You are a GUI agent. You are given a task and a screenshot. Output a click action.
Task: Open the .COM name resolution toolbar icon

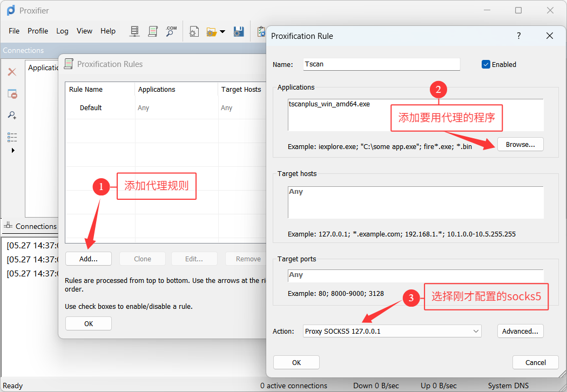pyautogui.click(x=171, y=31)
